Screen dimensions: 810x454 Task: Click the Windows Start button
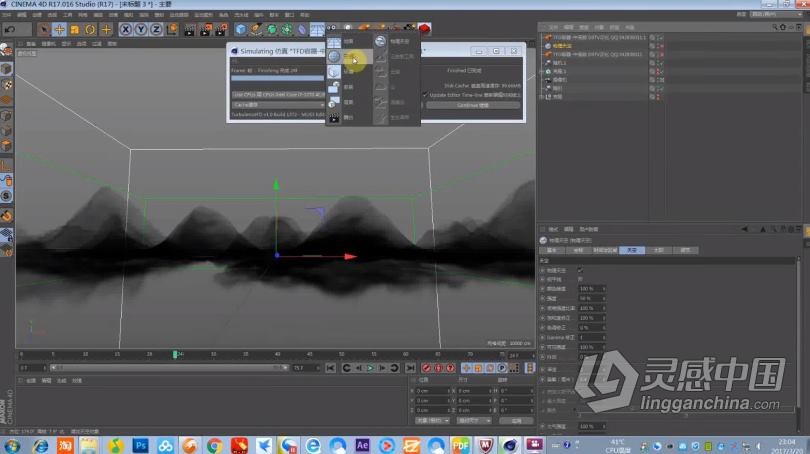click(12, 445)
